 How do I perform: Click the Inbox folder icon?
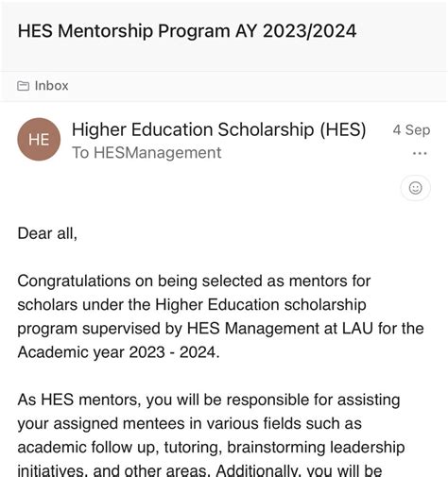[x=23, y=86]
